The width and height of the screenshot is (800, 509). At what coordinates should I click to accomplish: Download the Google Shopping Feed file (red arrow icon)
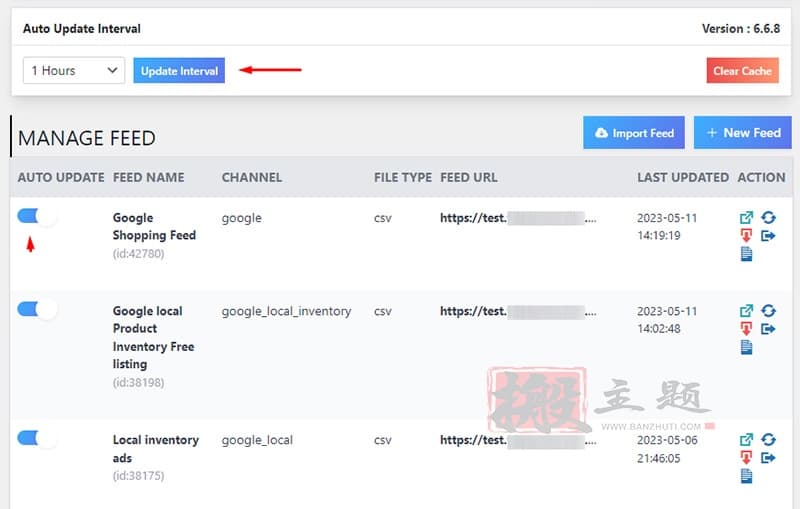[x=746, y=235]
